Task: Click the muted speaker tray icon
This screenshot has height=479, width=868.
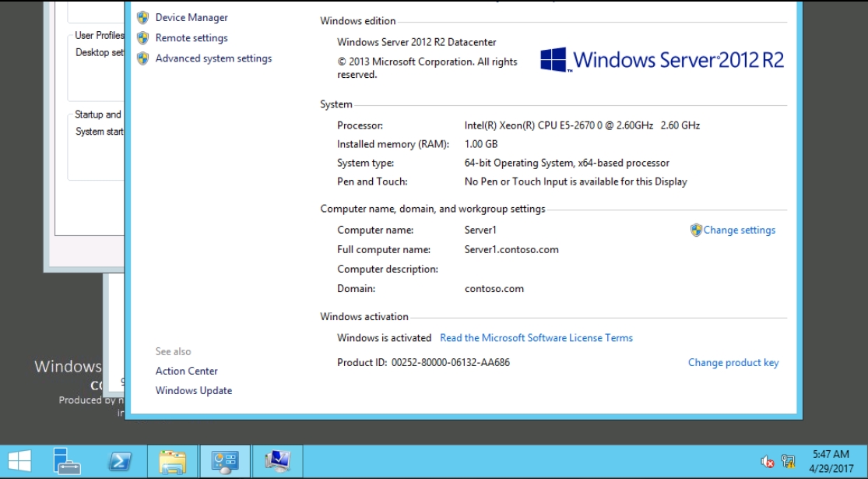Action: 768,462
